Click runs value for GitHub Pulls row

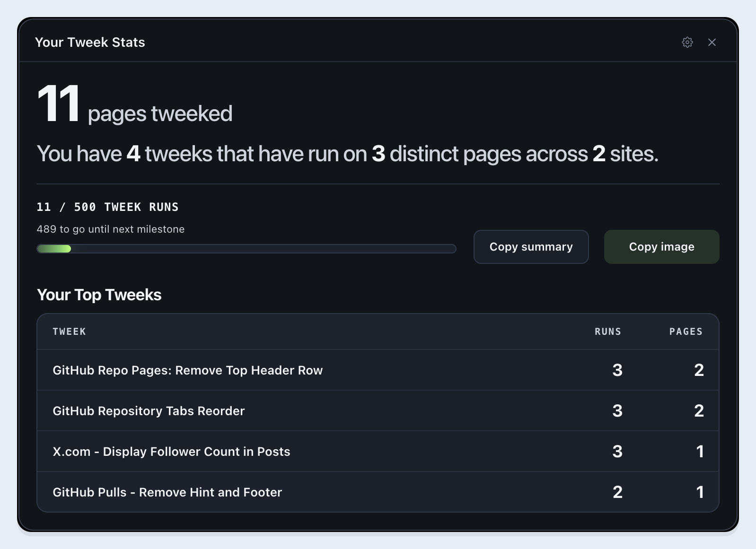(x=617, y=492)
